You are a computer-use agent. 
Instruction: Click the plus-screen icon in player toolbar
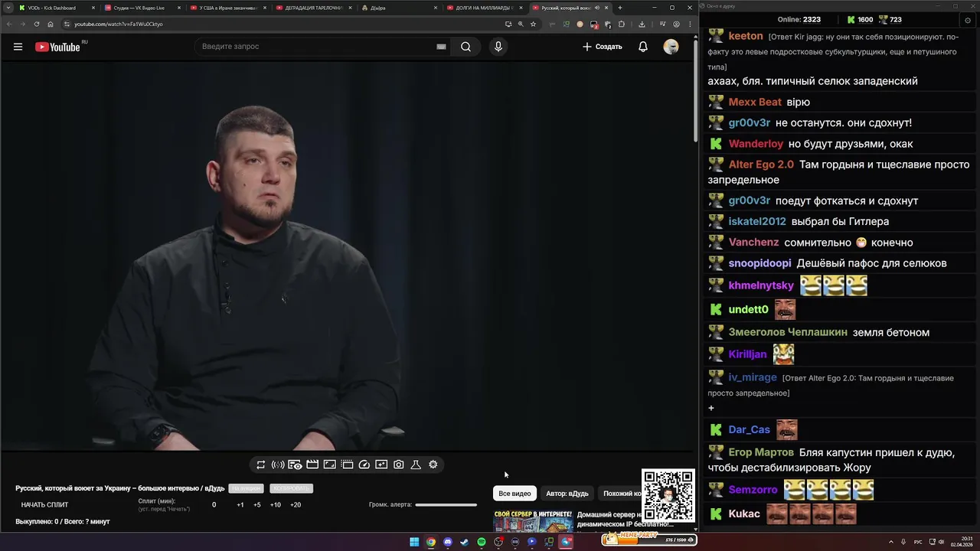tap(381, 465)
